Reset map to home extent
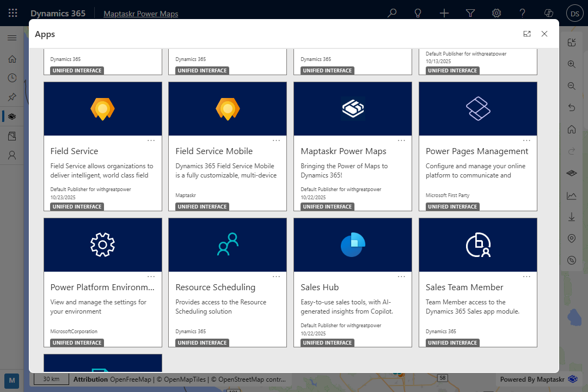The height and width of the screenshot is (392, 588). click(572, 130)
